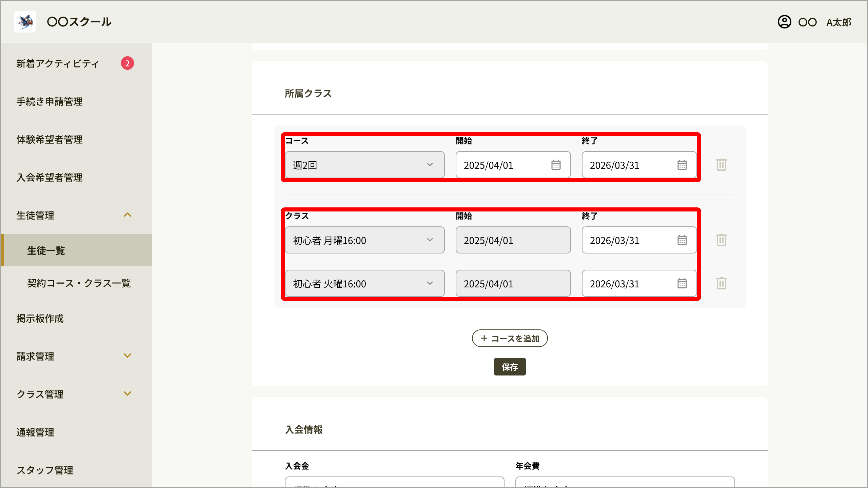
Task: Open the user account profile icon
Action: [x=784, y=22]
